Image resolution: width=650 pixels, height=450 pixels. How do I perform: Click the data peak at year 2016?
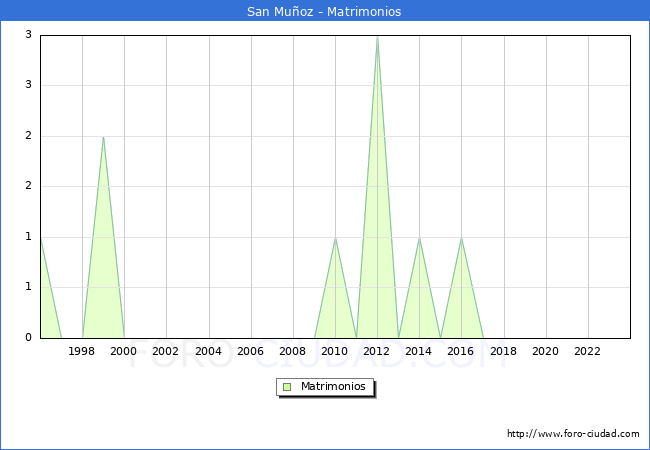click(461, 238)
